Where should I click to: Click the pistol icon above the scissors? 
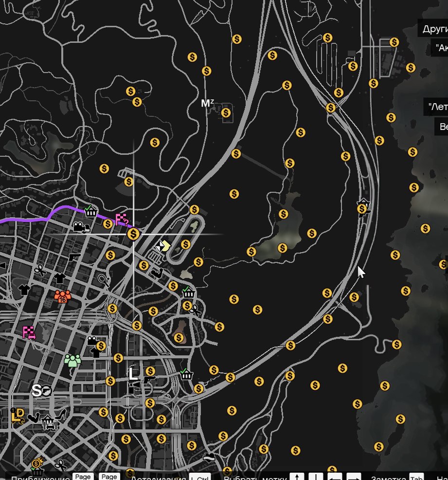74,257
